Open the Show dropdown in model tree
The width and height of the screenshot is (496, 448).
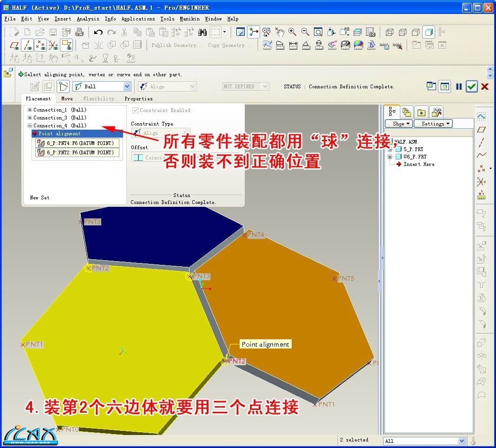click(x=399, y=124)
